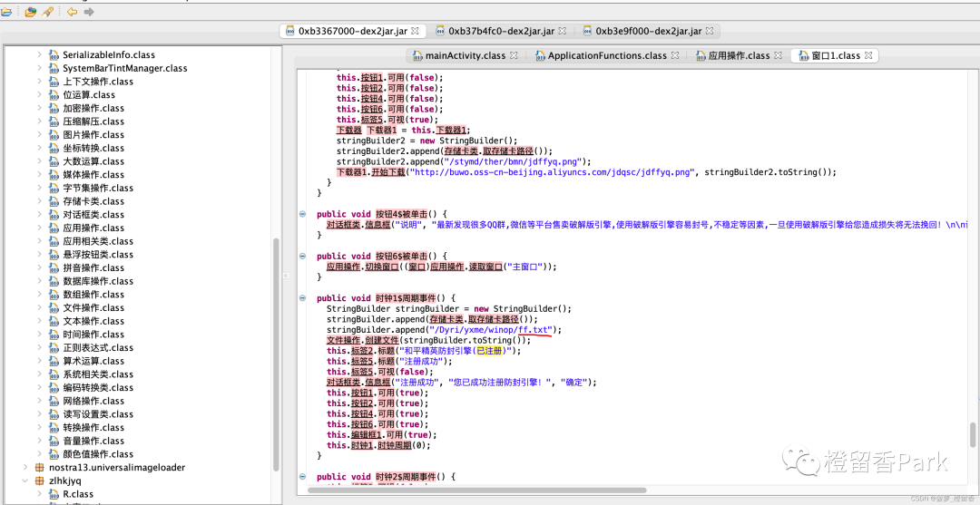Expand R.class tree node
This screenshot has height=505, width=980.
coord(39,494)
